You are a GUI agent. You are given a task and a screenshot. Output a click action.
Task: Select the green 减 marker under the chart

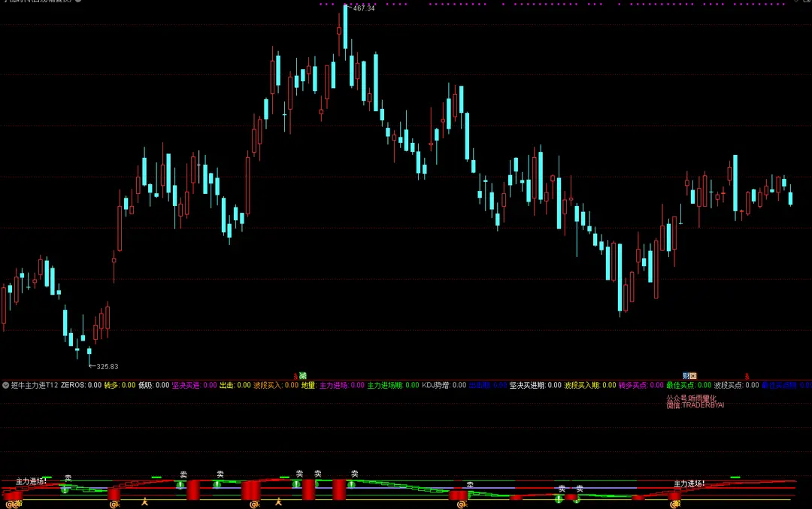[x=303, y=376]
